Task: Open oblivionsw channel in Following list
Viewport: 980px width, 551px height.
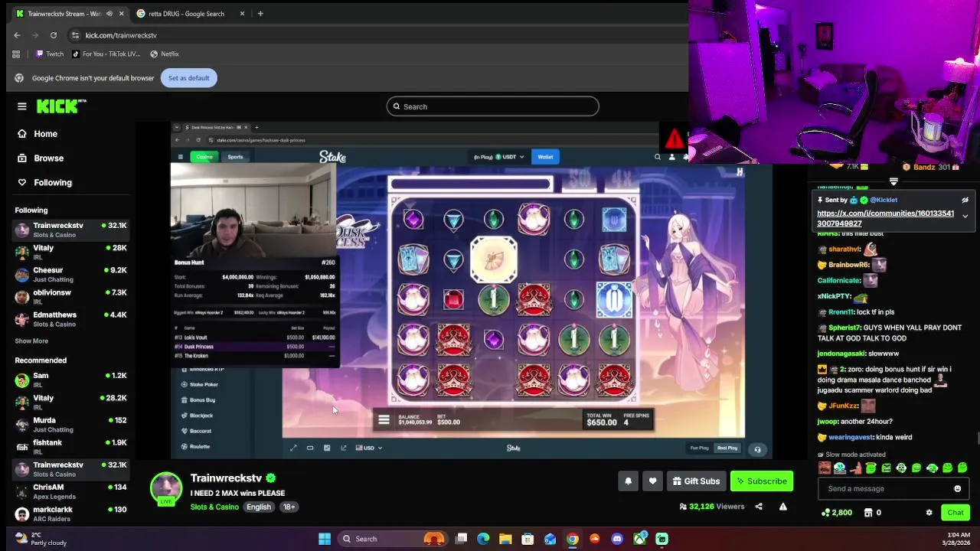Action: tap(70, 296)
